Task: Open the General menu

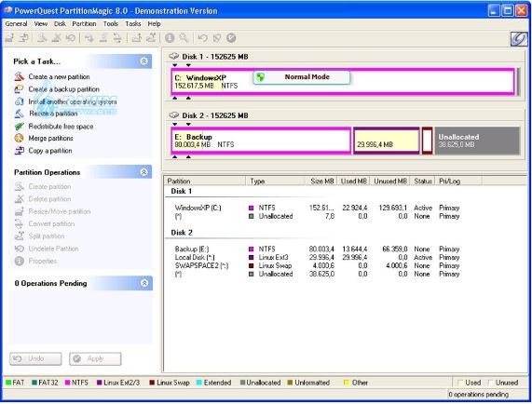Action: [x=16, y=23]
